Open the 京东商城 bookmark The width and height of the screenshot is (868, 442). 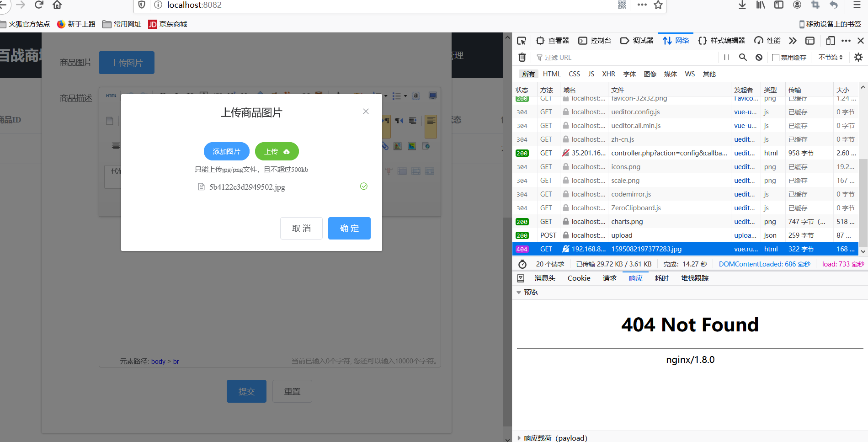tap(168, 24)
